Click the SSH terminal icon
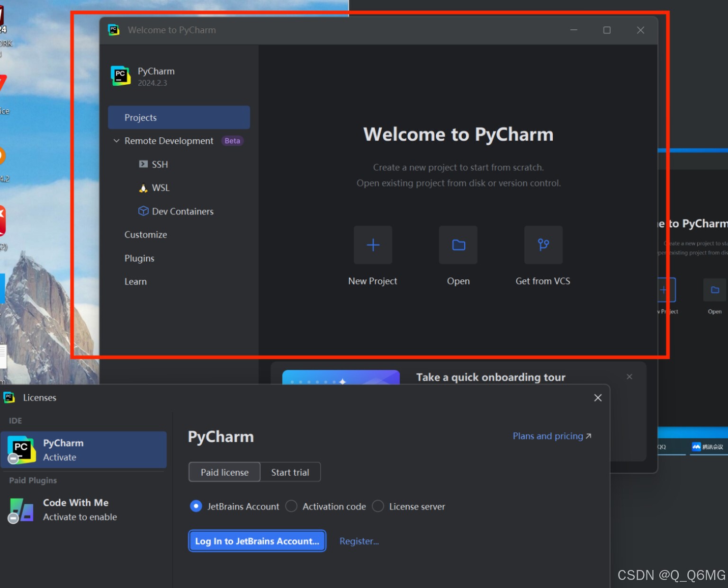Viewport: 728px width, 588px height. coord(143,164)
